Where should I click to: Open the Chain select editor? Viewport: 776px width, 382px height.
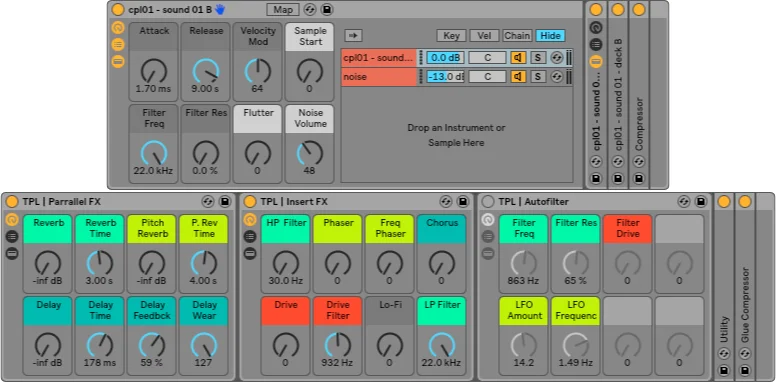point(517,36)
